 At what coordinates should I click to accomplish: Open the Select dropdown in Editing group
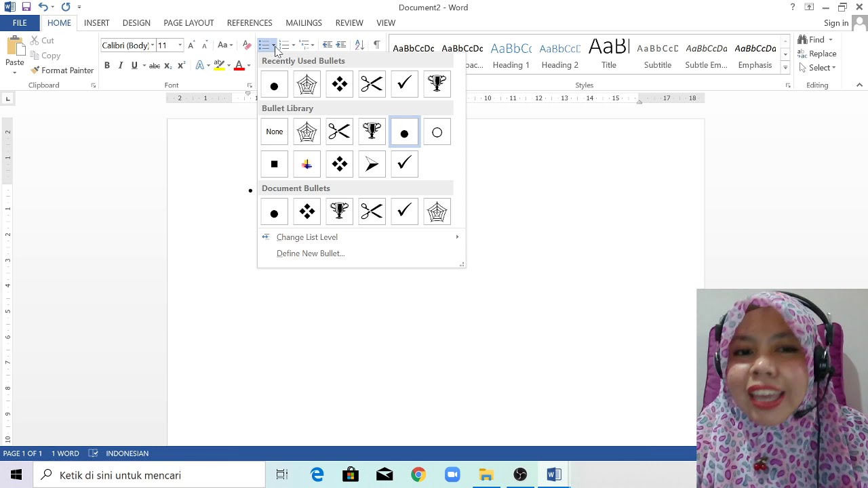coord(817,68)
